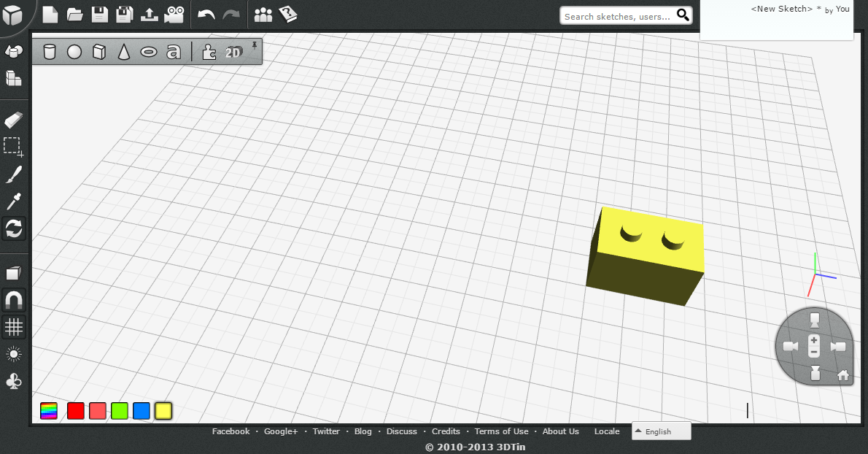Open the help book icon
The image size is (868, 454).
[288, 15]
